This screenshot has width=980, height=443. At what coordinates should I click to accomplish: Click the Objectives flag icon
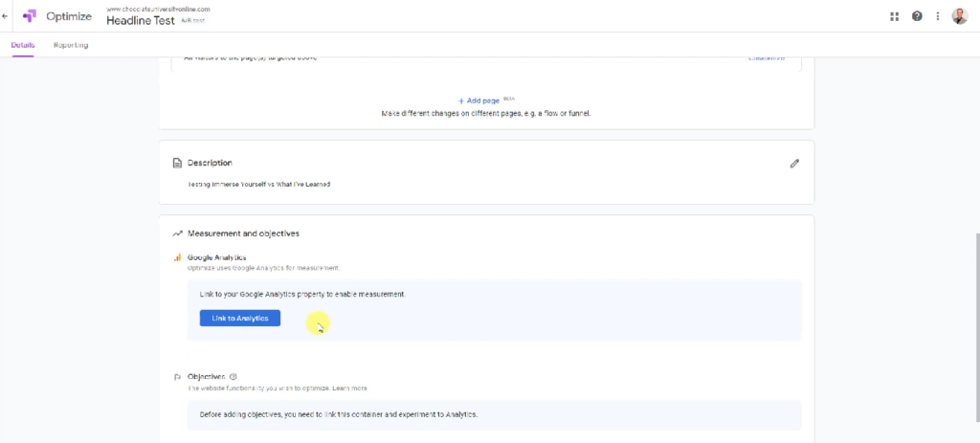(x=177, y=377)
